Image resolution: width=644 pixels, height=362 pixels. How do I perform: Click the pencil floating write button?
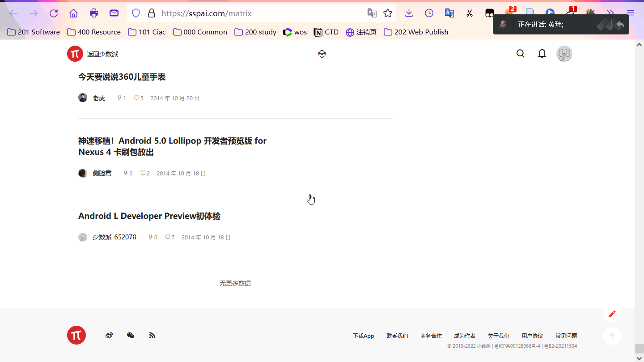[612, 314]
